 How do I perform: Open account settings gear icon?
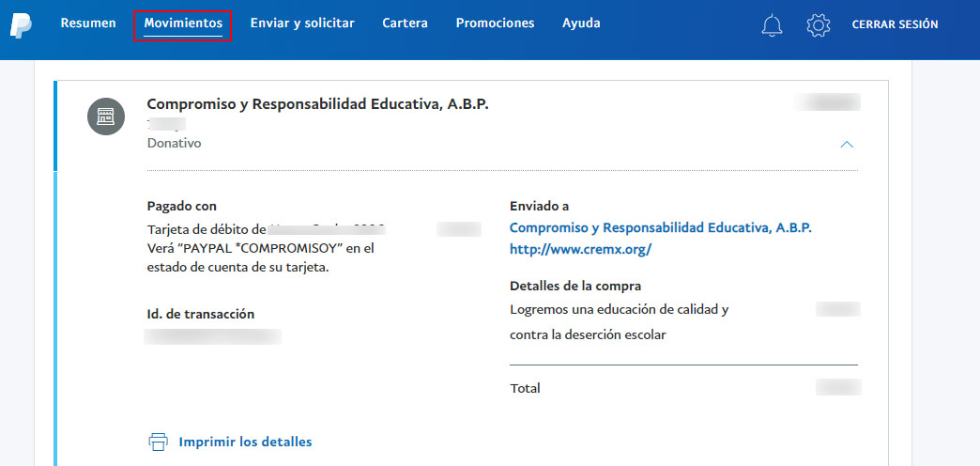tap(819, 25)
